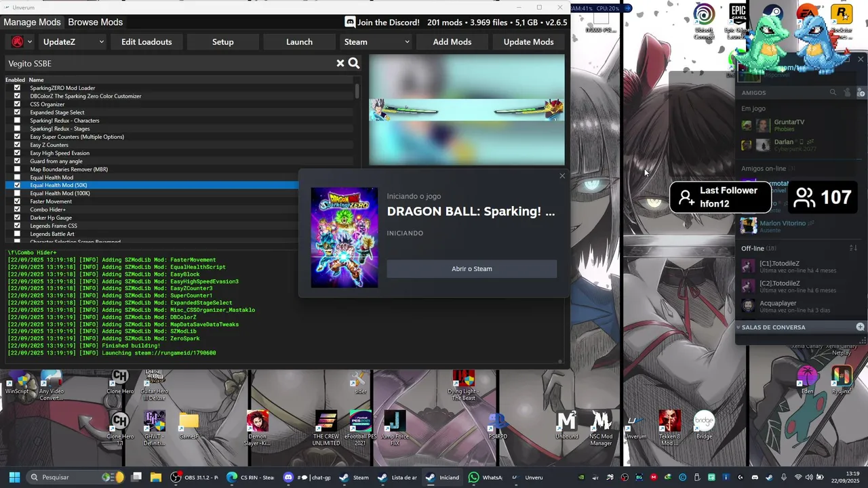Viewport: 868px width, 488px height.
Task: Enable Sparking! Redux - Characters mod
Action: (17, 120)
